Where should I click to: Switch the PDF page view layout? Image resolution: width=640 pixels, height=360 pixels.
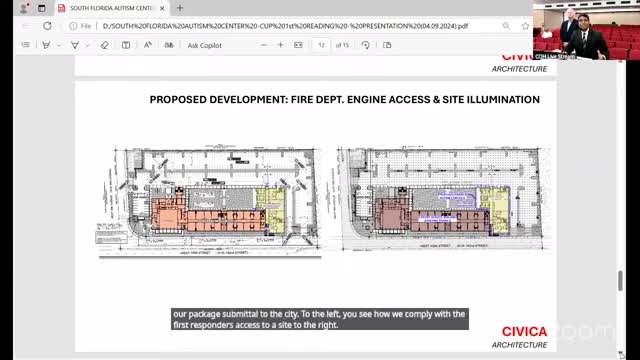(x=387, y=45)
